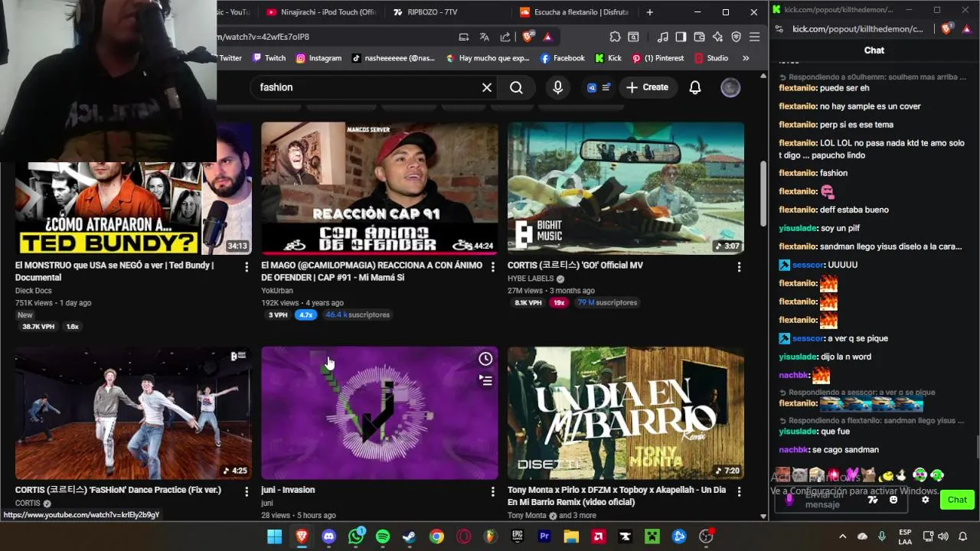Click the share page icon in address bar
The width and height of the screenshot is (980, 551).
pos(505,37)
